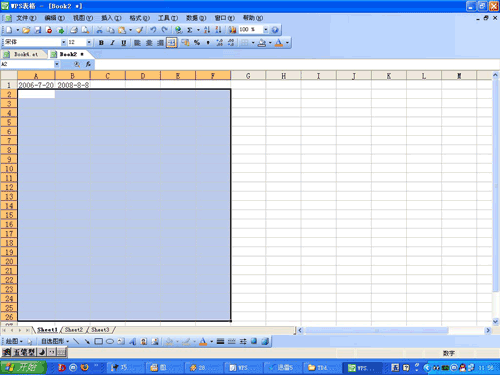Open the 格式 menu

140,18
